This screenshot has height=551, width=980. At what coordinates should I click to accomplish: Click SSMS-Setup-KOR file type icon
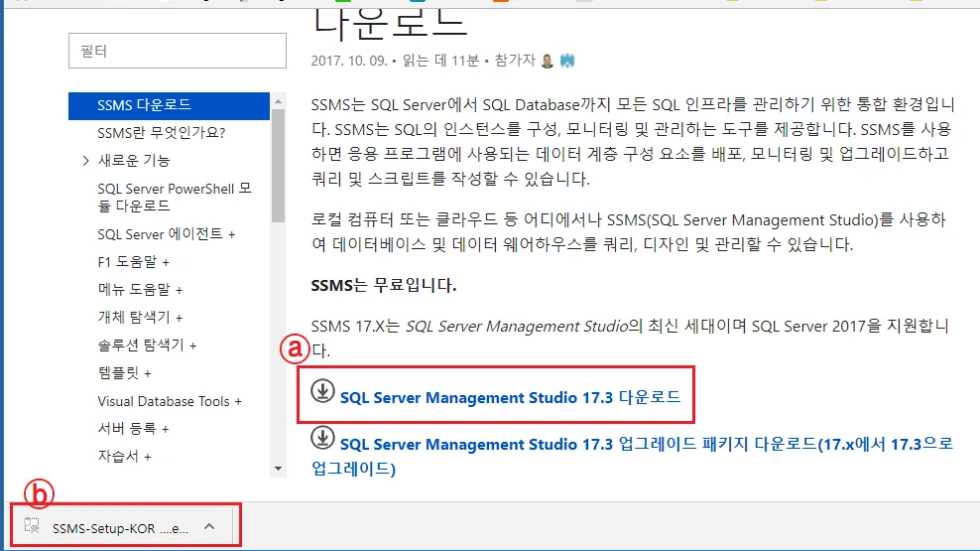32,526
